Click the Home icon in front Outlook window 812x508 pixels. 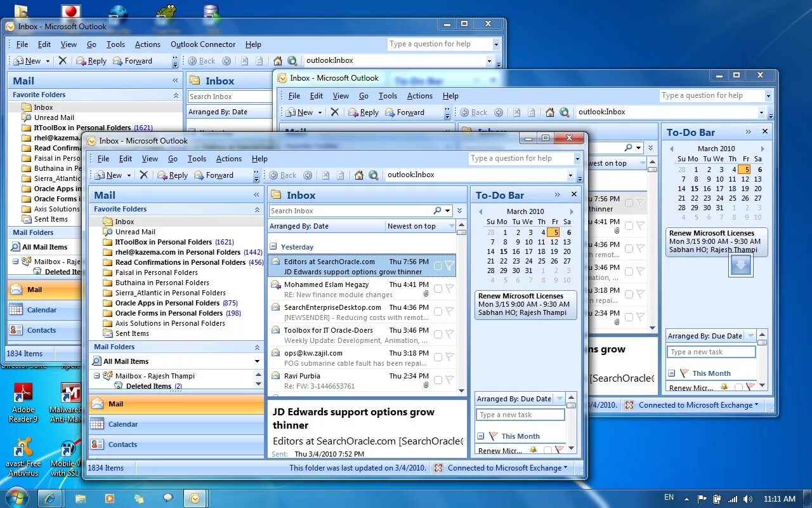[x=359, y=175]
